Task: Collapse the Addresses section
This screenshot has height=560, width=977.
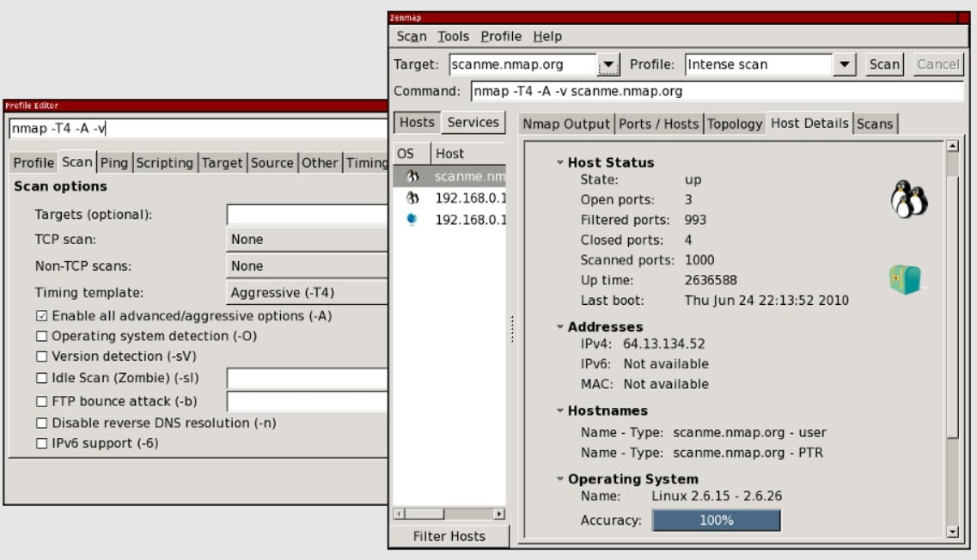Action: point(560,326)
